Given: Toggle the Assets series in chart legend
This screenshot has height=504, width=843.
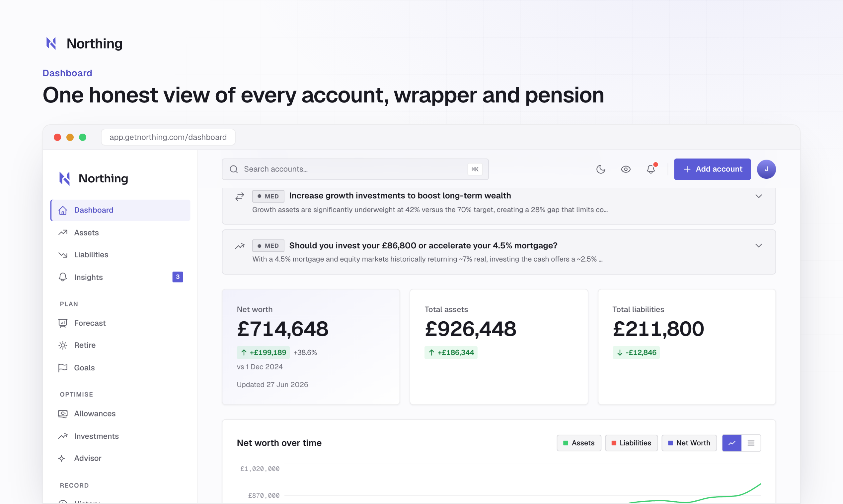Looking at the screenshot, I should pyautogui.click(x=579, y=443).
